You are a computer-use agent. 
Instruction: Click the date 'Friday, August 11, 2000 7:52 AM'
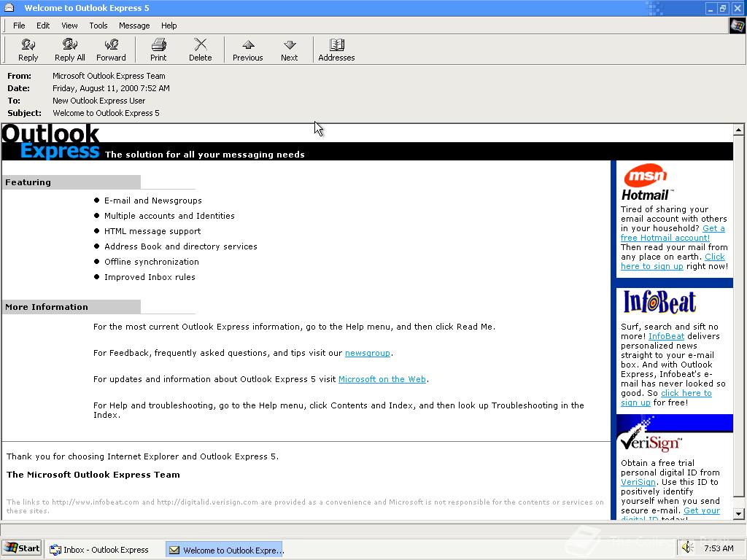111,88
